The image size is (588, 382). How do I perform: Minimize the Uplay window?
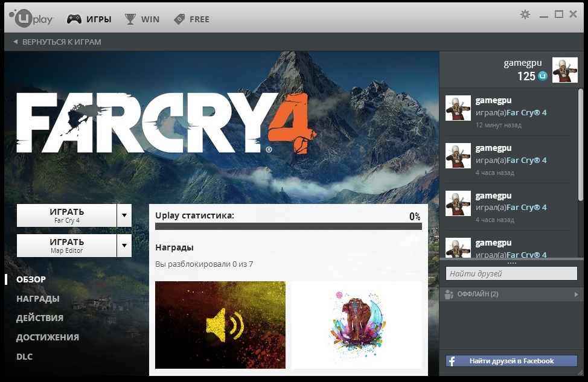(x=544, y=16)
